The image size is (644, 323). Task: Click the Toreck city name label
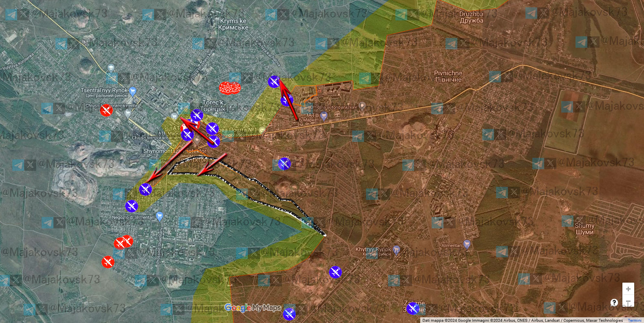point(213,106)
